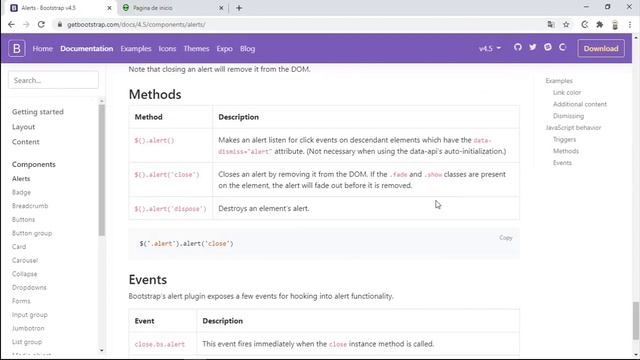
Task: Click the padlock site info icon
Action: (60, 24)
